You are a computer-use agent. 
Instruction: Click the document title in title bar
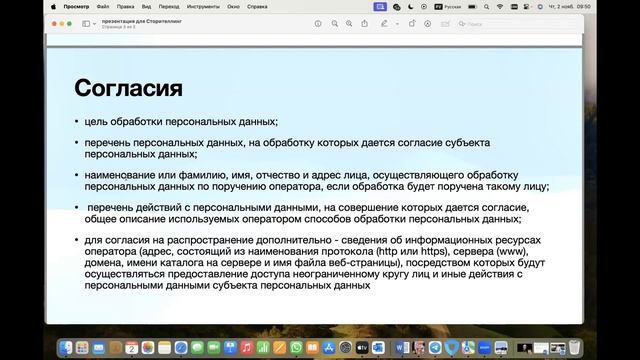(142, 21)
